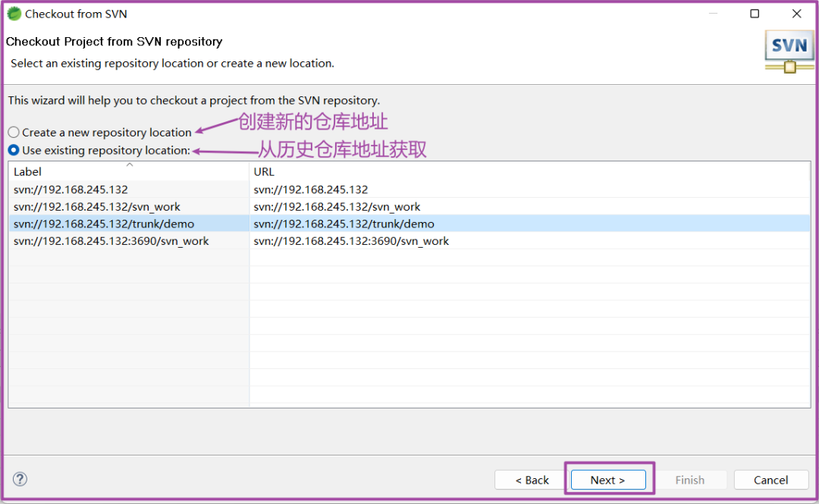Click the disabled Finish button

click(x=689, y=480)
